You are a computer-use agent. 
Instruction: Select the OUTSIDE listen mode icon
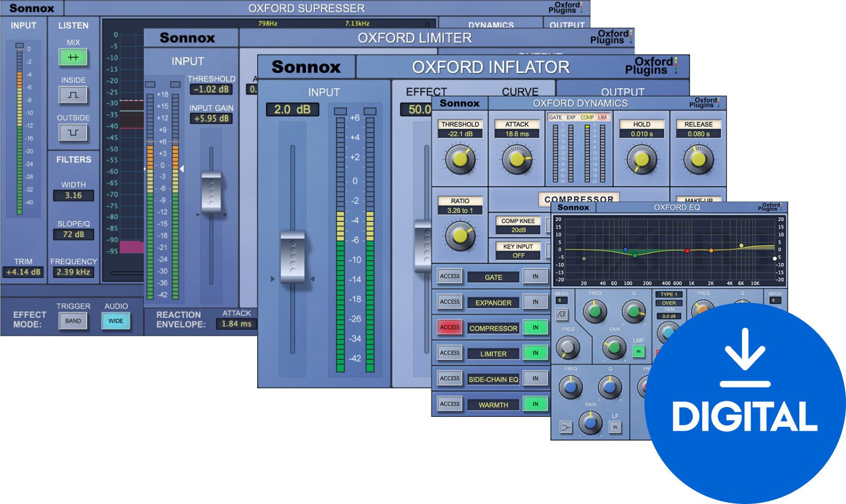click(x=73, y=133)
